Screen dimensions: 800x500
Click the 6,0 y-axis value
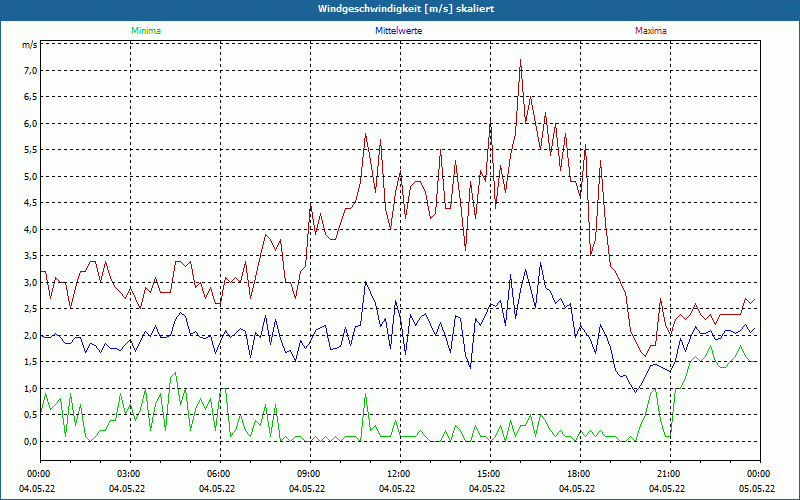(30, 123)
